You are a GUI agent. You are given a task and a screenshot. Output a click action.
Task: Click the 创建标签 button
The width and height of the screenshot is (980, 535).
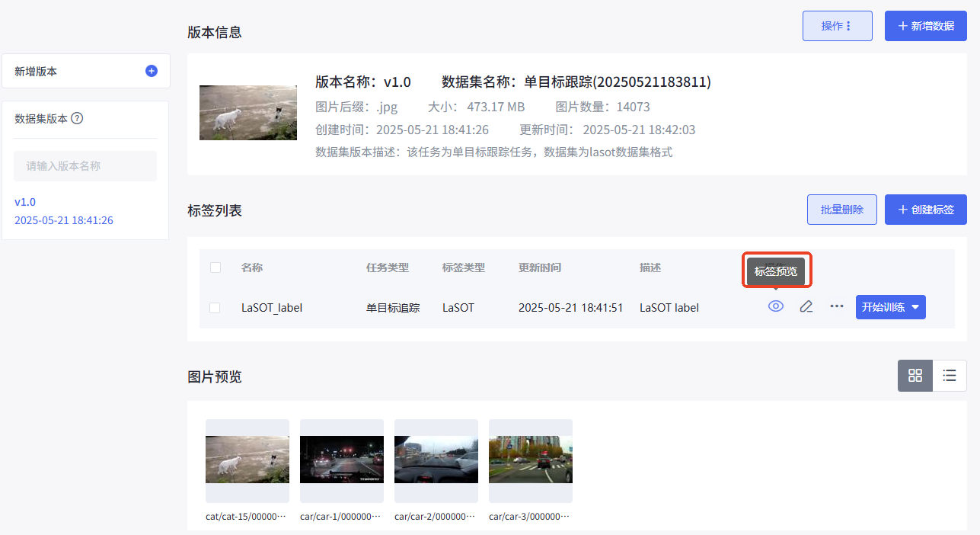pos(926,210)
